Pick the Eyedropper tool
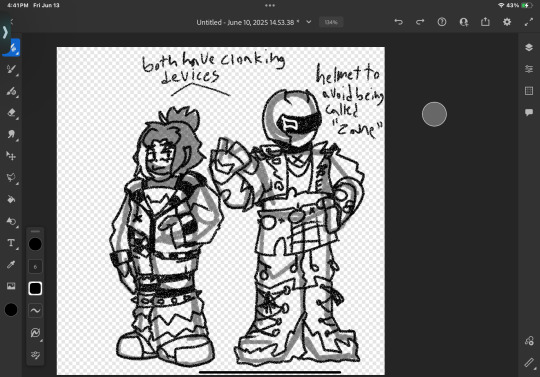 pyautogui.click(x=11, y=265)
